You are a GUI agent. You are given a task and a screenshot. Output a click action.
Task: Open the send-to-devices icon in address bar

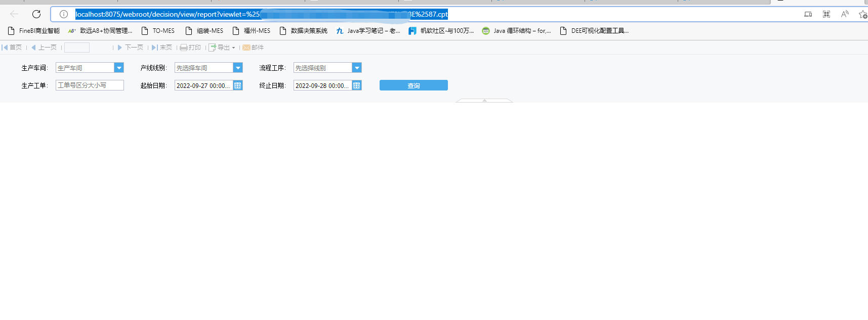point(808,14)
